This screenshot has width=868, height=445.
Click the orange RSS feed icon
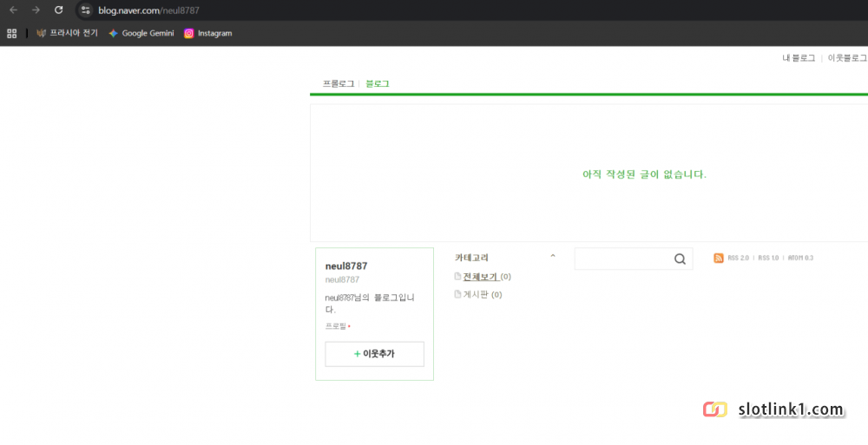(719, 258)
